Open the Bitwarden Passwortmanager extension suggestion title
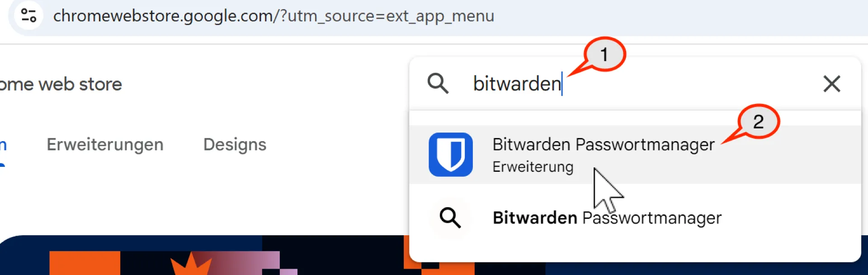 [x=604, y=145]
